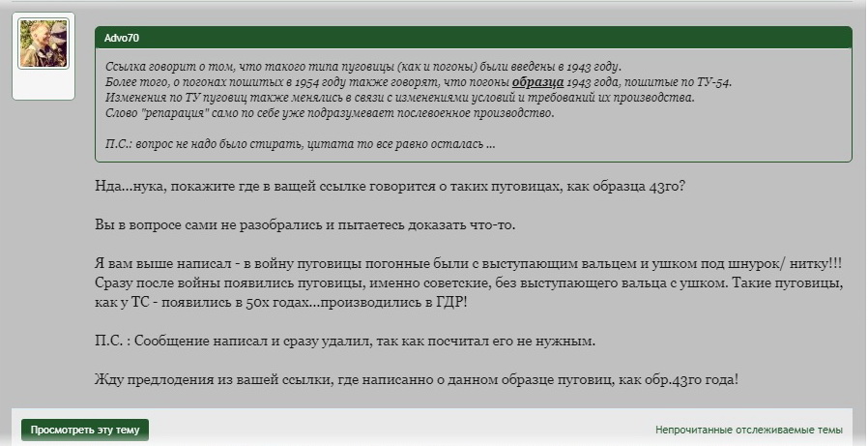This screenshot has width=868, height=446.
Task: Click quote line starting 'Ссылка говорит о том'
Action: [363, 67]
